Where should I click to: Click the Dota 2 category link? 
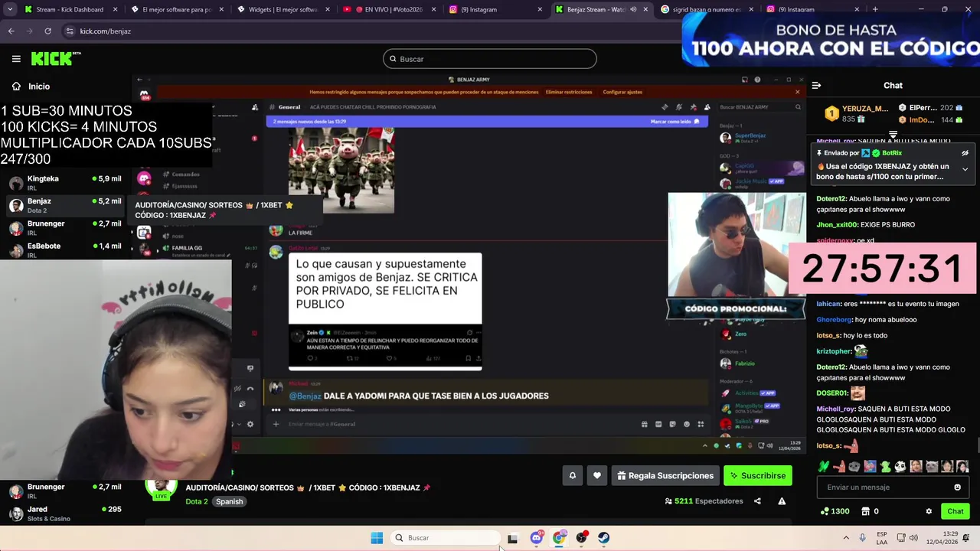(197, 502)
